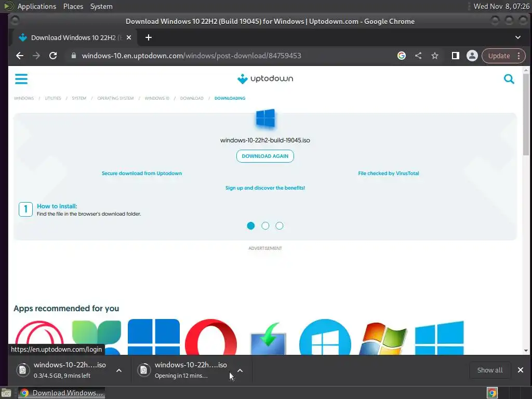Image resolution: width=532 pixels, height=399 pixels.
Task: Select the first carousel dot
Action: coord(251,225)
